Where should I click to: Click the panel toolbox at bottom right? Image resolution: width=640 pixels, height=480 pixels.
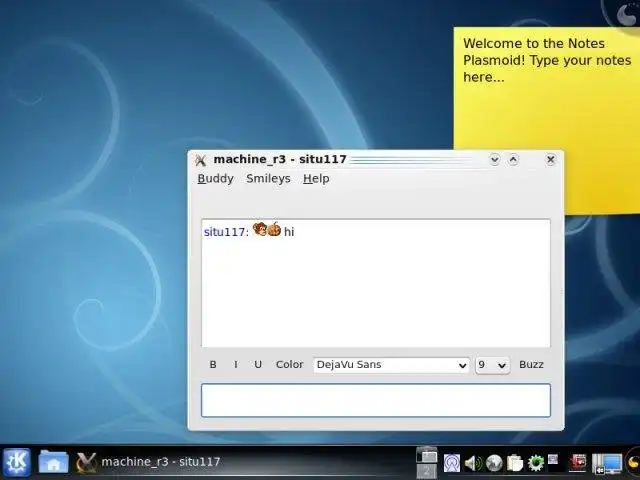click(x=634, y=463)
